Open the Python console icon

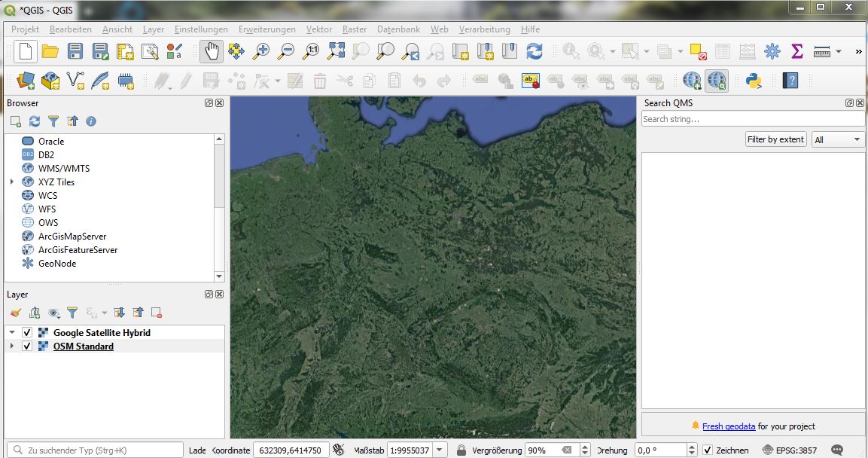click(754, 81)
